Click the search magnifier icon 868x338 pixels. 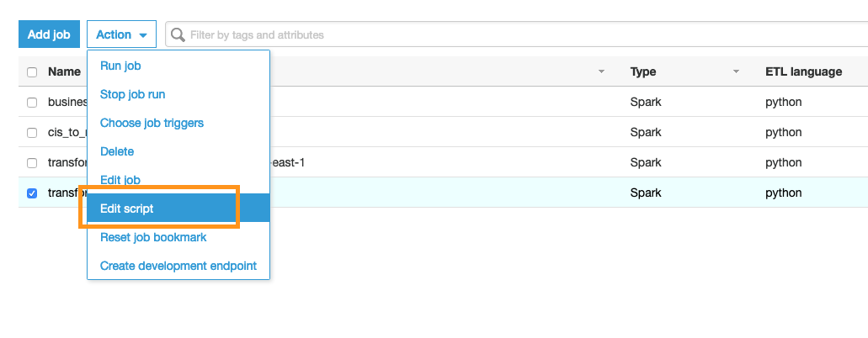178,34
